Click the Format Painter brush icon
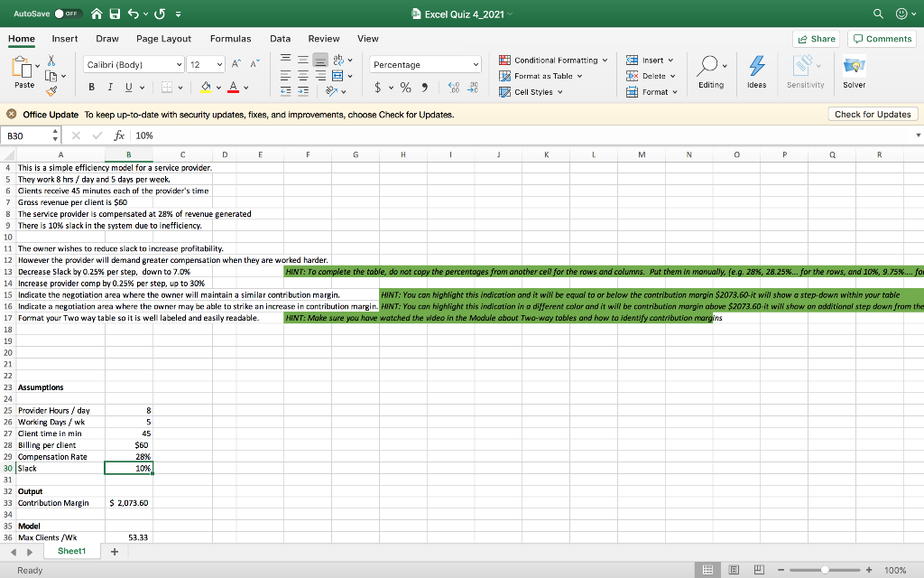Screen dimensions: 924x578 click(x=51, y=89)
